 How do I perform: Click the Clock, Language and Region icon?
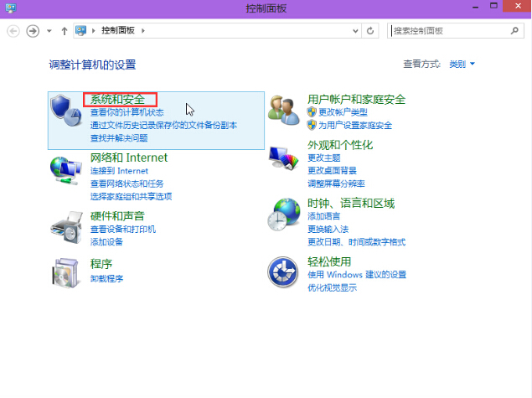tap(284, 215)
